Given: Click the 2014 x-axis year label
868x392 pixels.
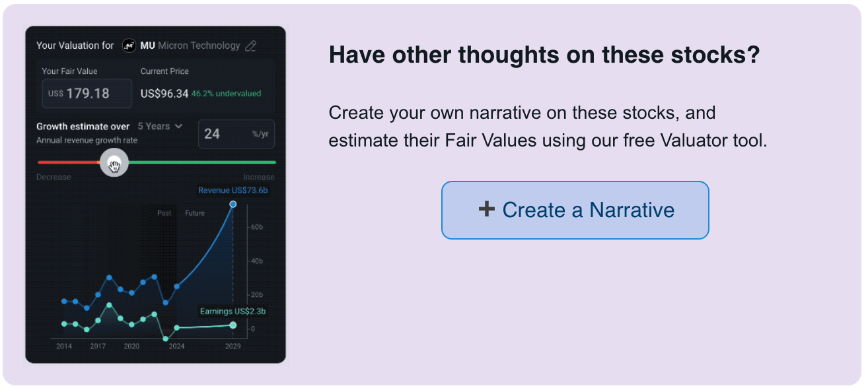Looking at the screenshot, I should [x=64, y=346].
